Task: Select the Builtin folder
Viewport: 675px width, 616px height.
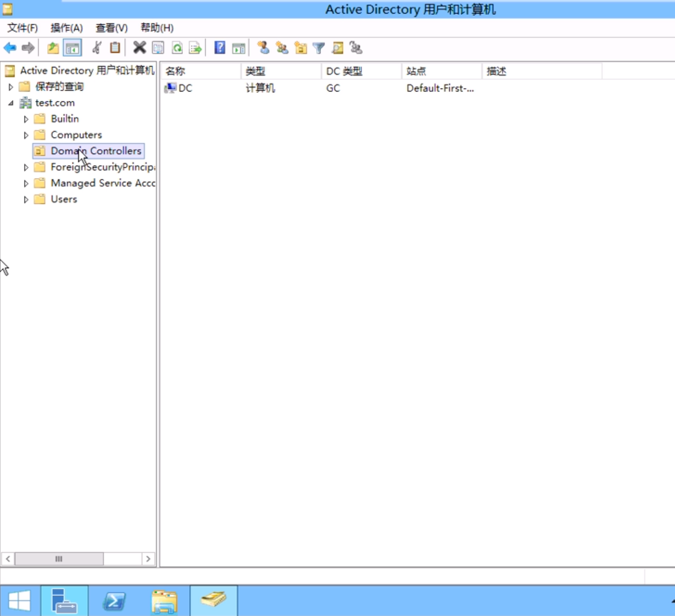Action: point(65,119)
